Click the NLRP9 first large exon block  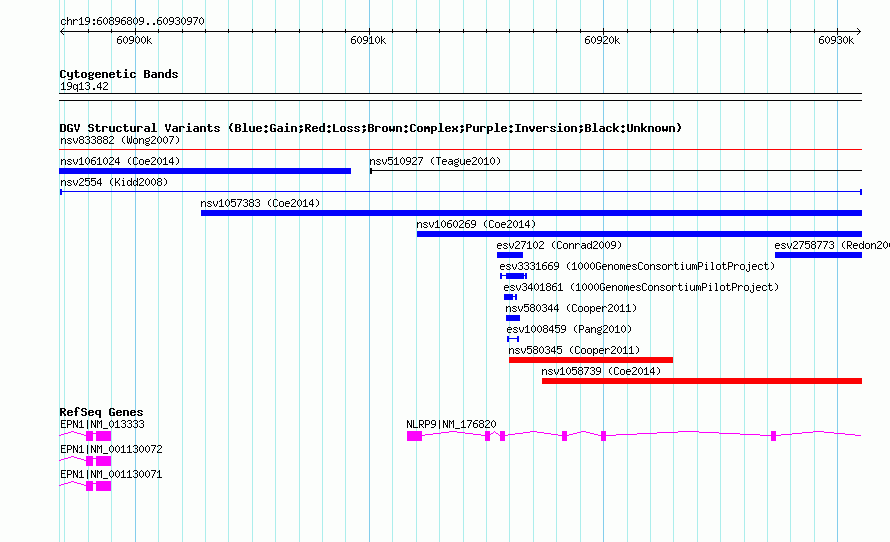(x=414, y=436)
